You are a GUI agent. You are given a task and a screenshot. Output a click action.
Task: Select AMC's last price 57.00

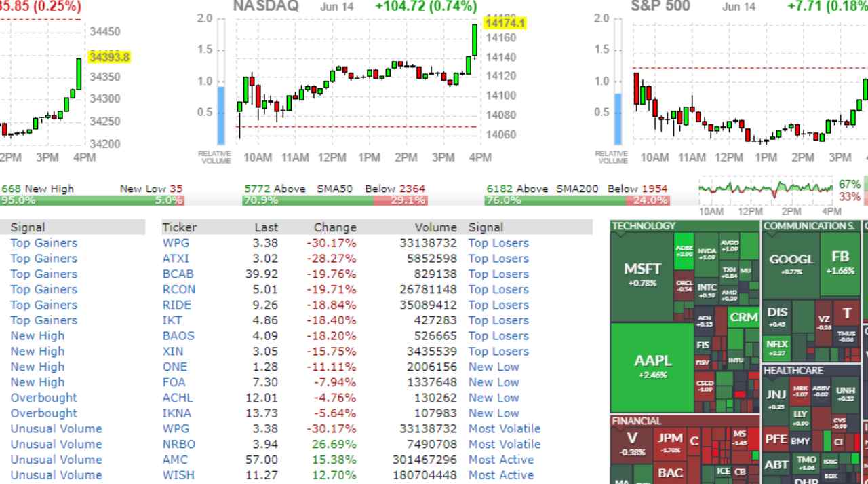(x=263, y=460)
